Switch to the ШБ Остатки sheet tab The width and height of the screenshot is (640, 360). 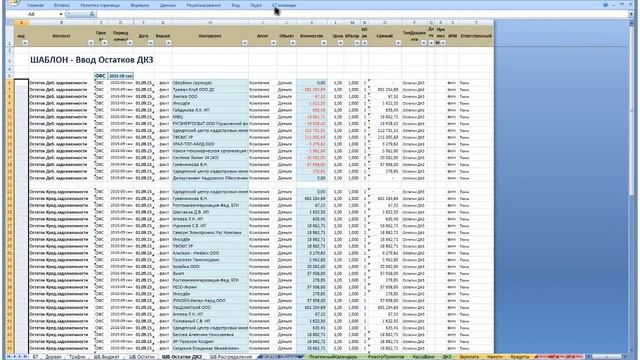[x=142, y=357]
